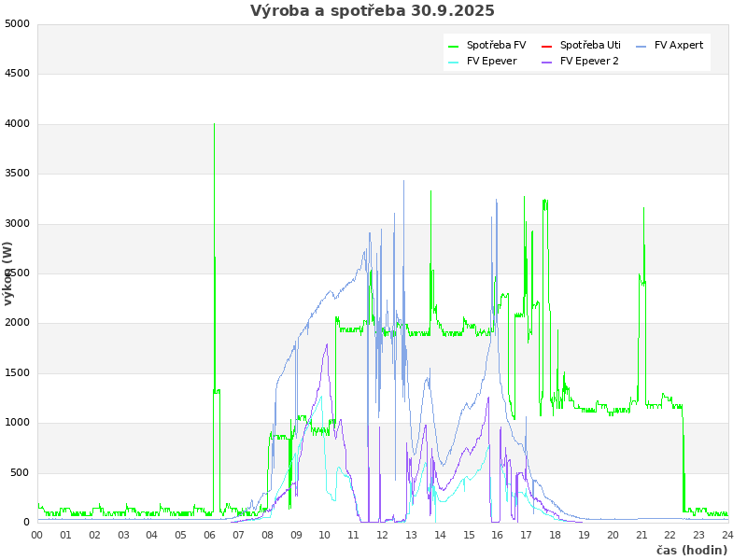
Task: Click the 1000 value on the power axis
Action: coord(17,423)
